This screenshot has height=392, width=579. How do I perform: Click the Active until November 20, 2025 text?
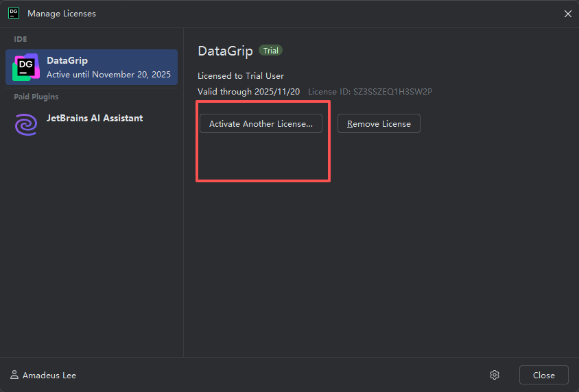[x=108, y=75]
